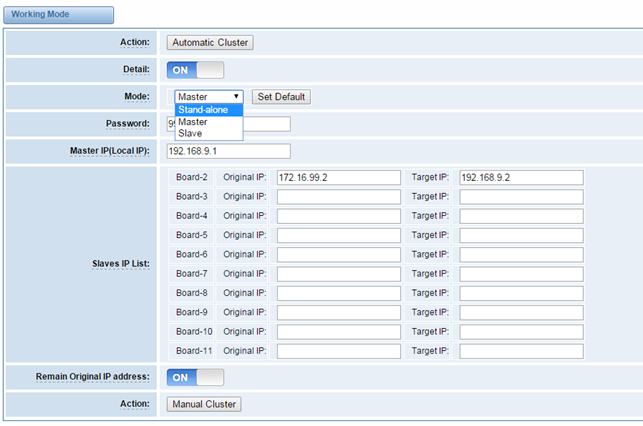Click Board-8 Target IP field

(x=521, y=293)
